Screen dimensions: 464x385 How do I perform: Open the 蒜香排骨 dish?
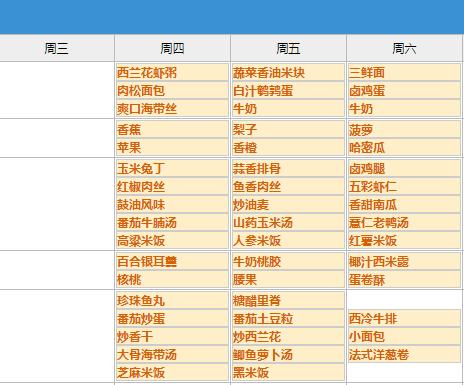(288, 168)
